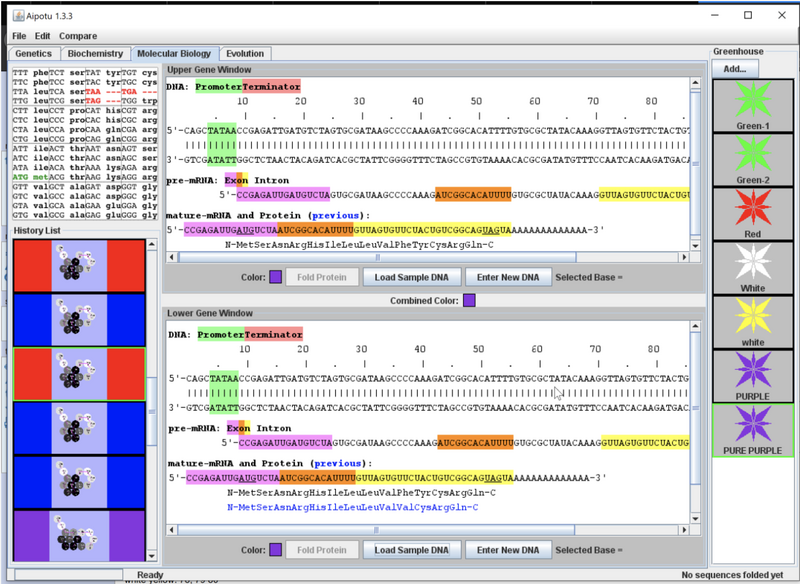Open the File menu
Image resolution: width=800 pixels, height=584 pixels.
pyautogui.click(x=19, y=36)
